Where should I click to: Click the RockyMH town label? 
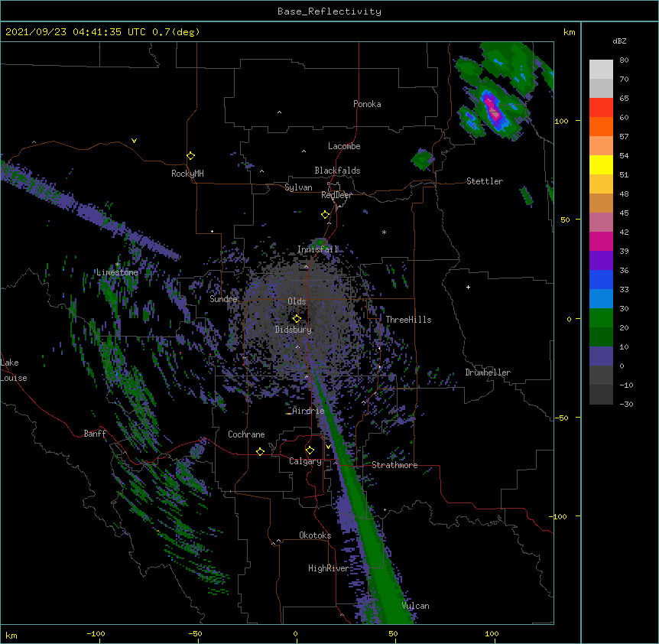click(187, 174)
